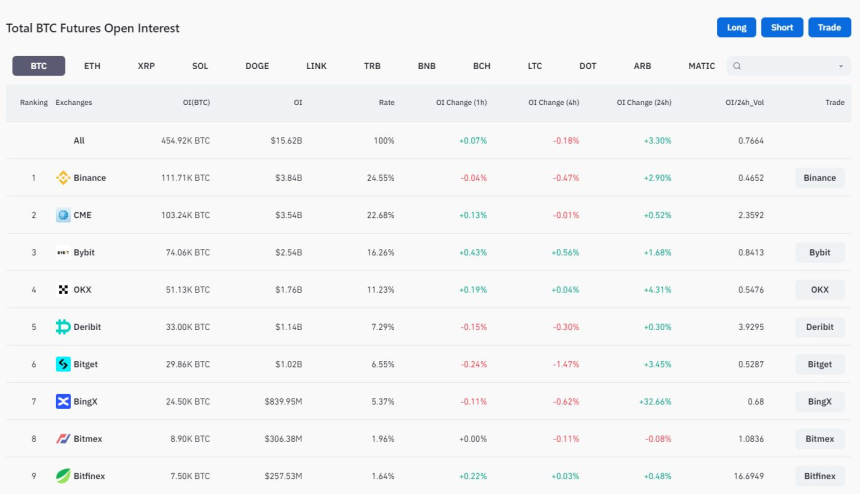Image resolution: width=860 pixels, height=494 pixels.
Task: Switch to the ETH tab
Action: (x=92, y=66)
